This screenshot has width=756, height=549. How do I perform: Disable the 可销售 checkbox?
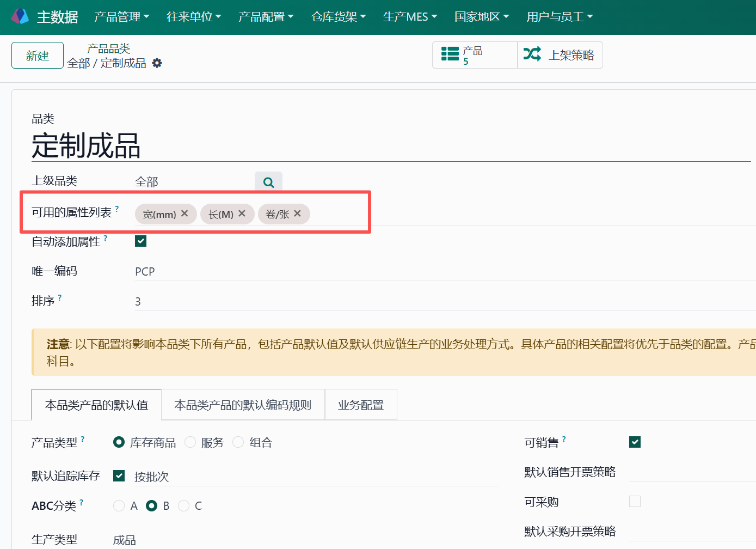[x=635, y=442]
